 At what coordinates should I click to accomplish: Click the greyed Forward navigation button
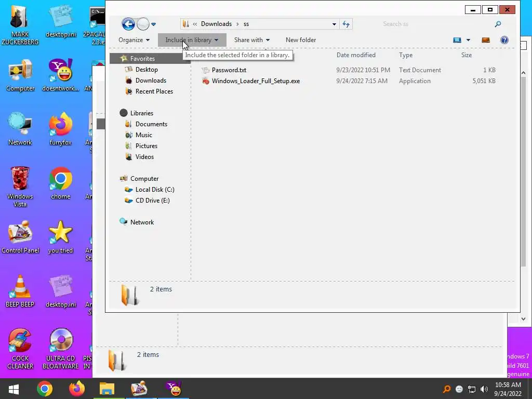[x=143, y=24]
